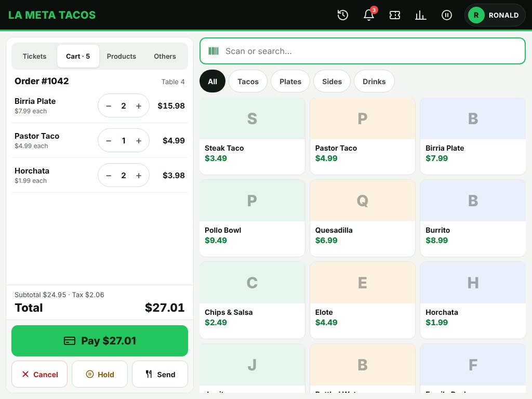Viewport: 532px width, 399px height.
Task: Open the Products tab
Action: (x=122, y=56)
